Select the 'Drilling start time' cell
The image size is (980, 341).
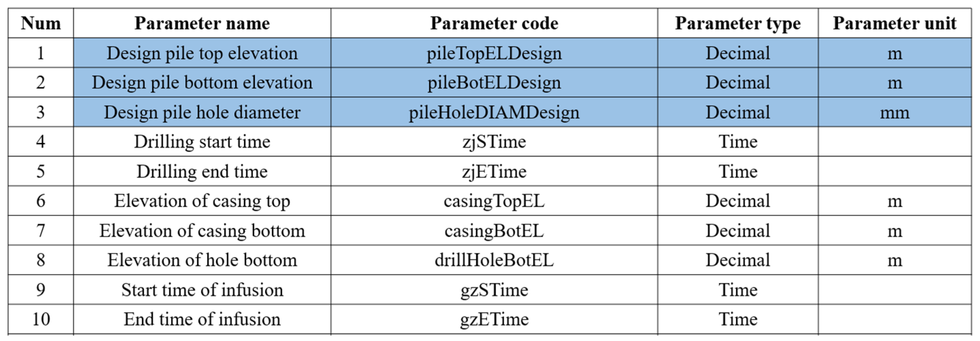click(x=202, y=142)
